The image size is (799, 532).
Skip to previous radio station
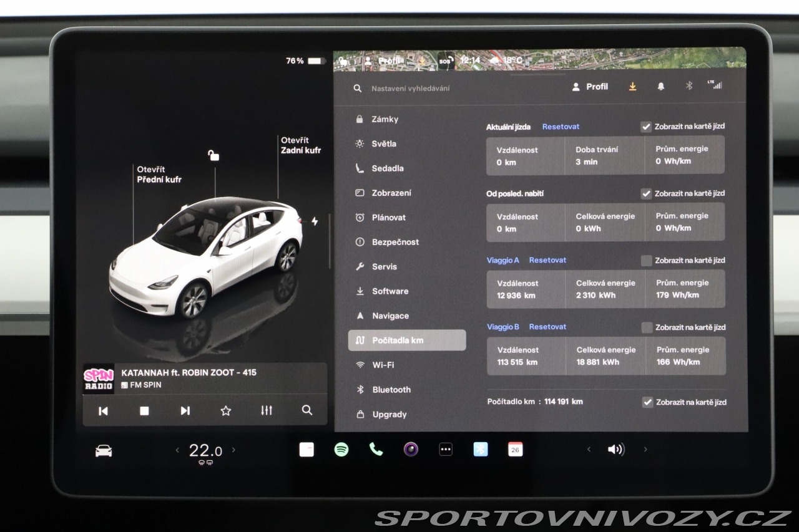coord(104,410)
